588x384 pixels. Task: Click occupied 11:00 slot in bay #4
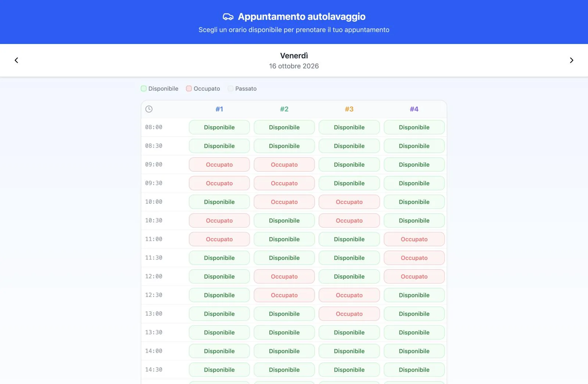pyautogui.click(x=414, y=239)
